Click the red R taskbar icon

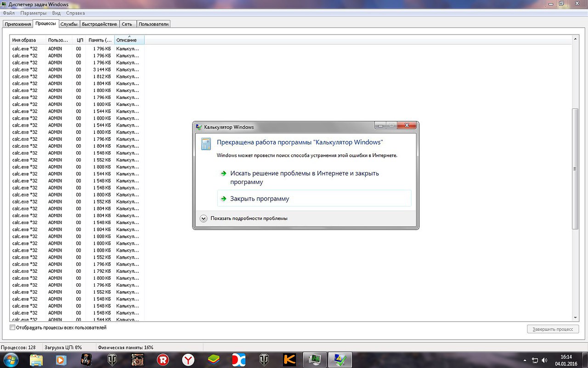(x=163, y=359)
